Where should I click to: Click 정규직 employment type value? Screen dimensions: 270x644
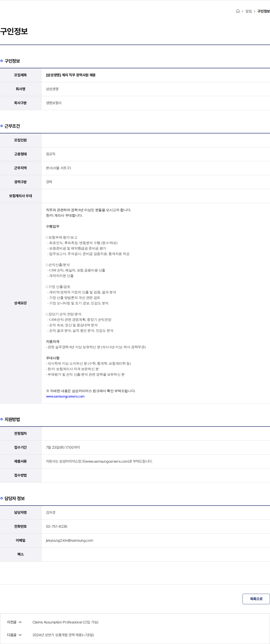coord(51,154)
